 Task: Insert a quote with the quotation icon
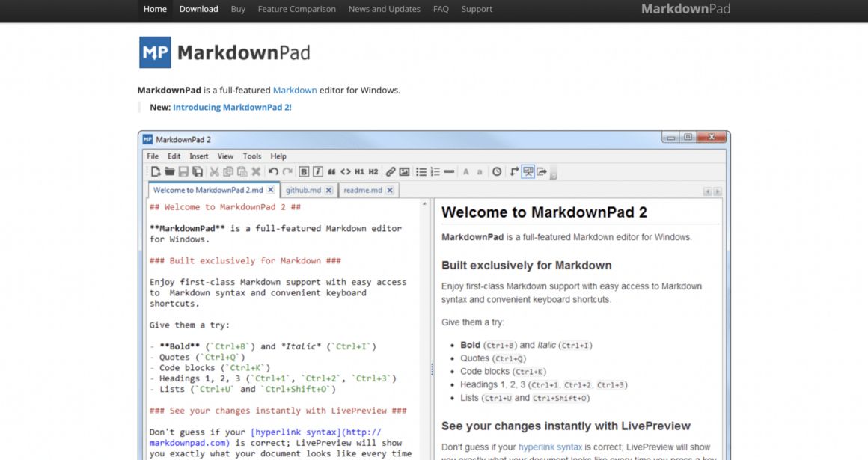click(x=331, y=171)
